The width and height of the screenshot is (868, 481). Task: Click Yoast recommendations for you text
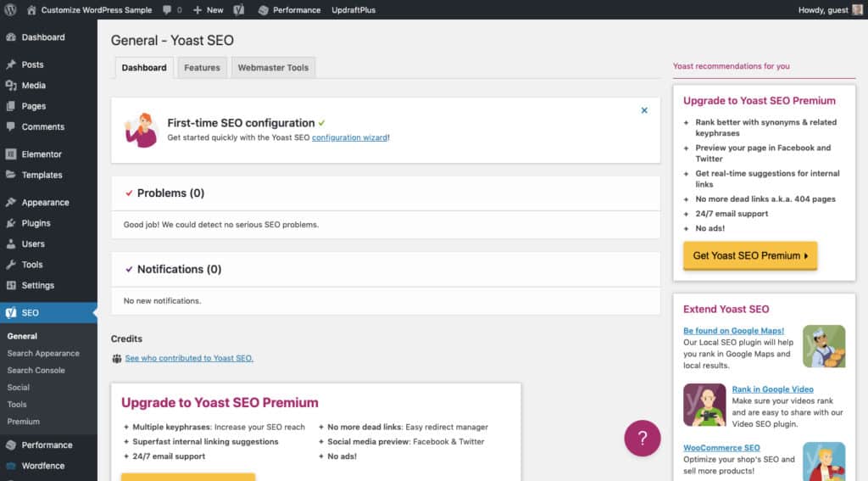[731, 66]
